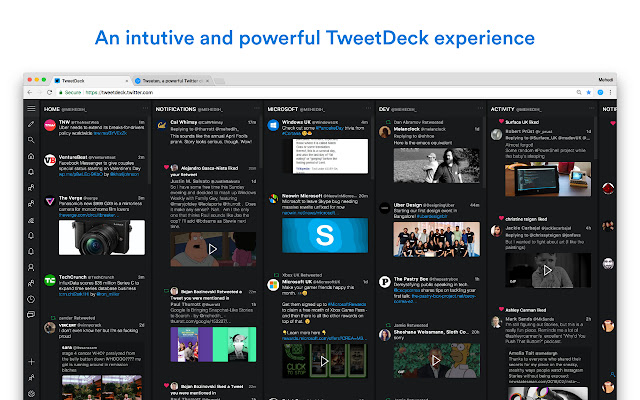Play the Xbox video in Microsoft column

click(324, 361)
